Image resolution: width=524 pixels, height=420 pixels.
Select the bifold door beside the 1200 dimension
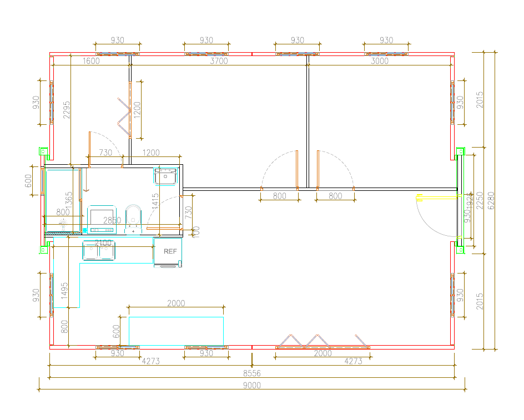coord(124,117)
